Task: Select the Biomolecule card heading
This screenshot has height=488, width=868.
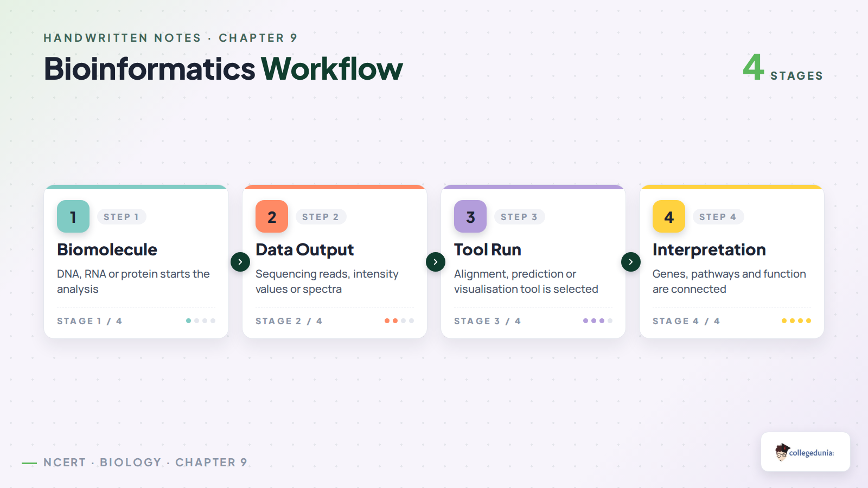Action: click(107, 249)
